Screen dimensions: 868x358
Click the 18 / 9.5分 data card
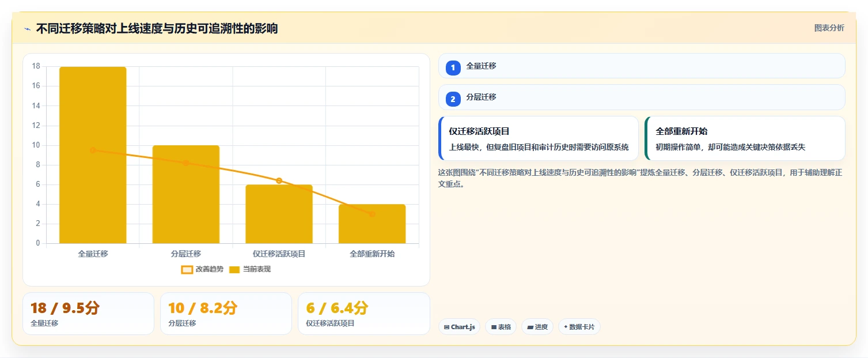coord(88,314)
